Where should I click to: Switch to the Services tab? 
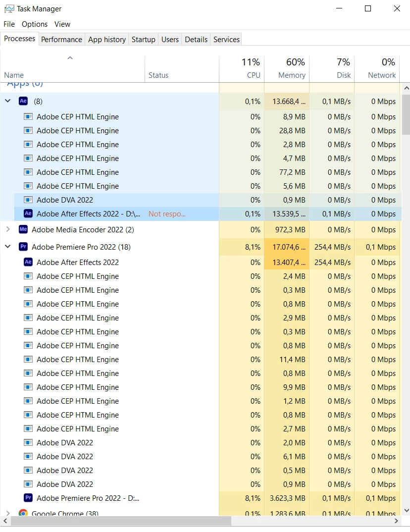point(226,39)
